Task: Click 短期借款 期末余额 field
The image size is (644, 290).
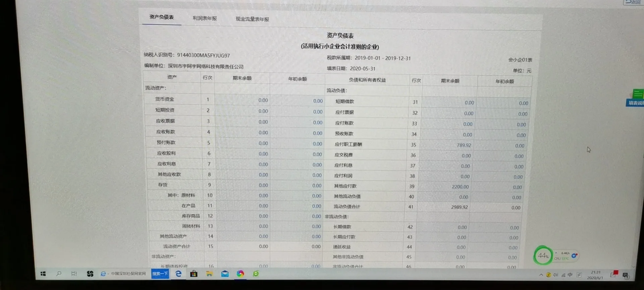Action: [x=450, y=102]
